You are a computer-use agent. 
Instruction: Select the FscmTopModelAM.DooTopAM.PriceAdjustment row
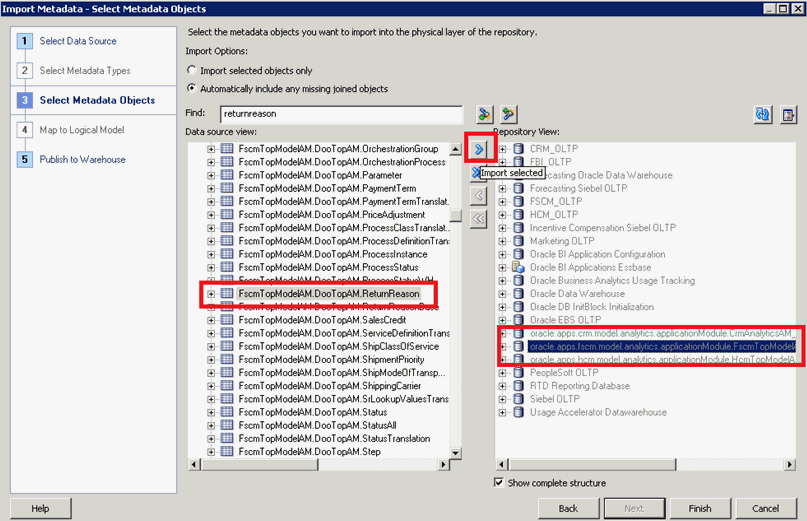[332, 215]
